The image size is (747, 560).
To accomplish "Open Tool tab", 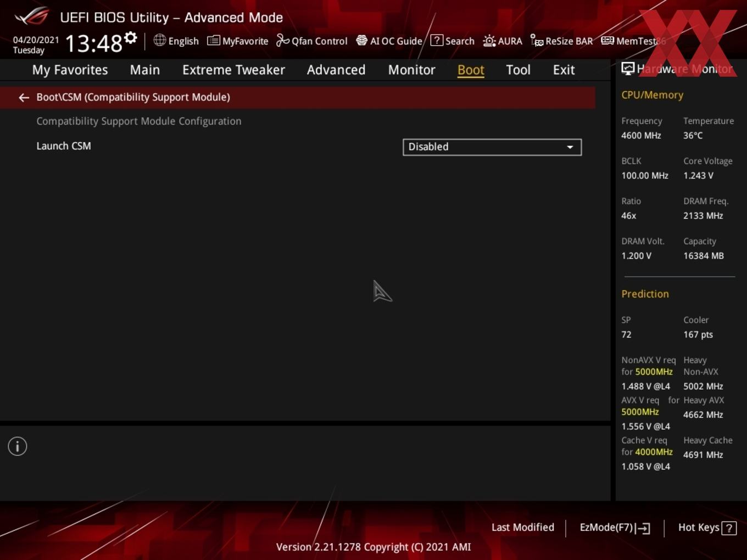I will click(518, 70).
